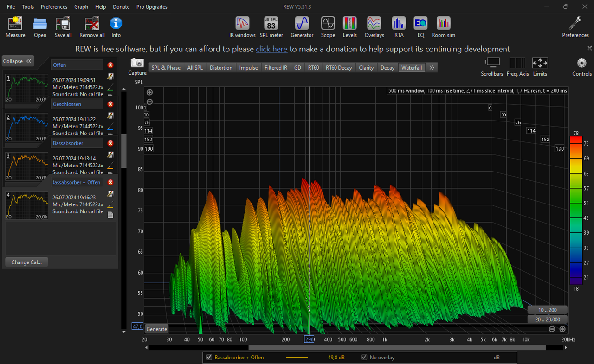Set axis range with 10 .. 200 button
This screenshot has width=594, height=364.
[547, 310]
